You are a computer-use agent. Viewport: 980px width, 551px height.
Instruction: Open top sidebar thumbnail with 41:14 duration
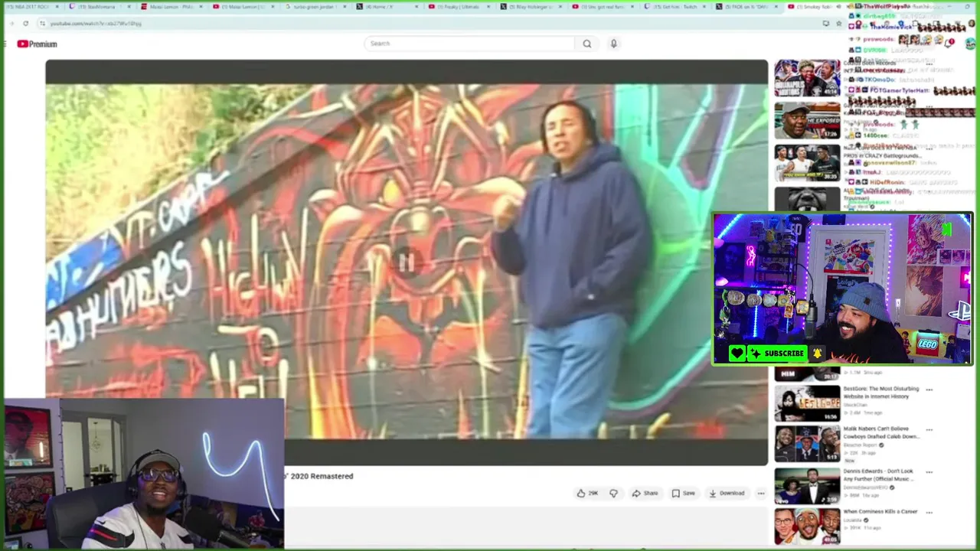point(807,78)
